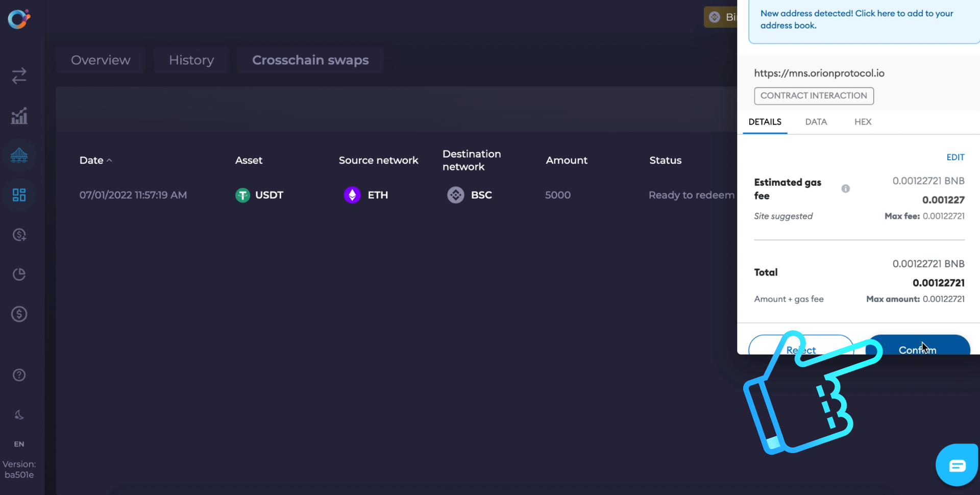Image resolution: width=980 pixels, height=495 pixels.
Task: Open the Binance network selector
Action: 721,17
